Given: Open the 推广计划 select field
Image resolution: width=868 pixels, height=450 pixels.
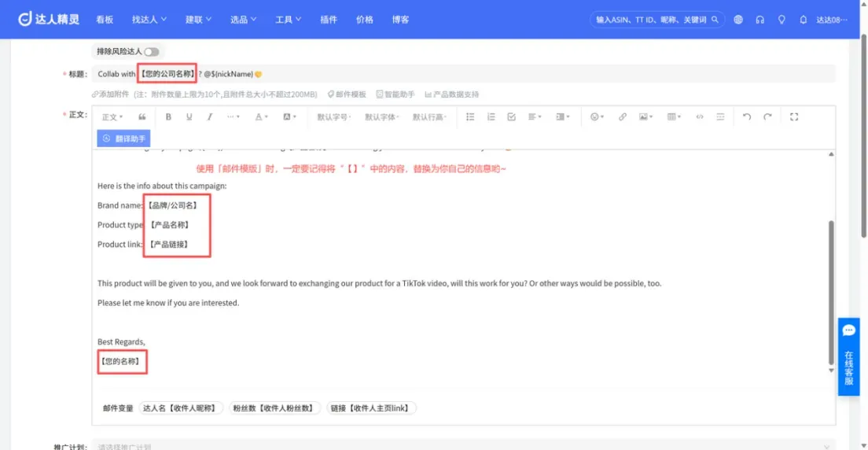Looking at the screenshot, I should coord(464,445).
